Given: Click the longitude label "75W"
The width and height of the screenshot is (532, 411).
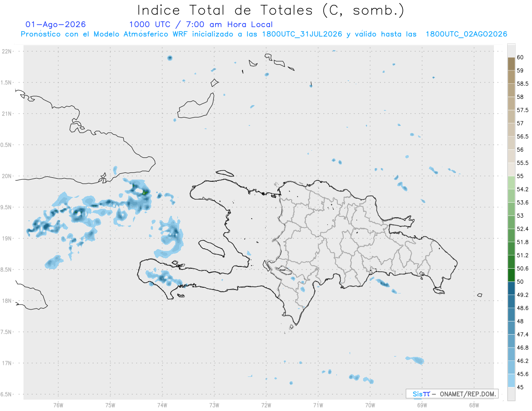Looking at the screenshot, I should tap(110, 405).
